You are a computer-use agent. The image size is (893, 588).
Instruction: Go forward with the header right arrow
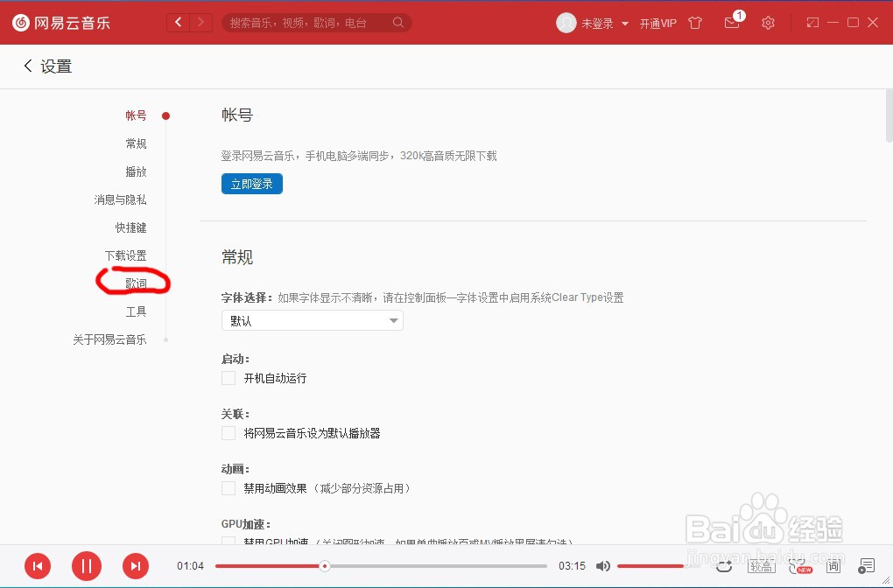[201, 22]
